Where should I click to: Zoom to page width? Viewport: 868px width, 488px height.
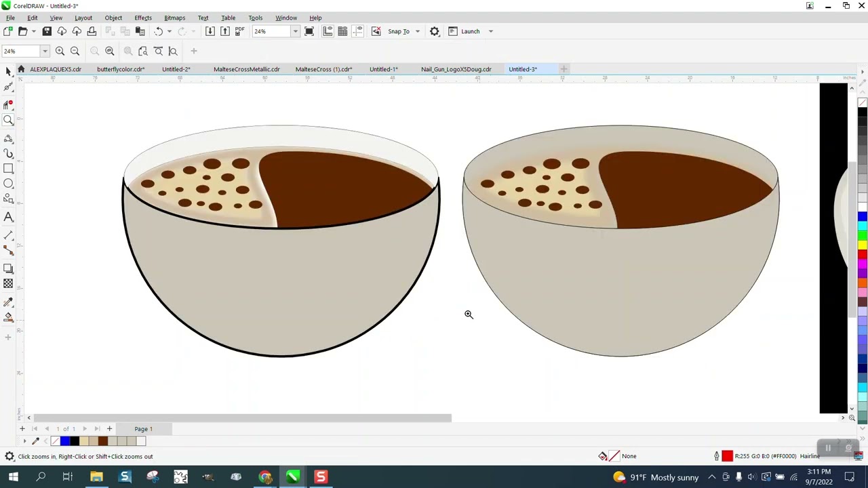point(158,52)
